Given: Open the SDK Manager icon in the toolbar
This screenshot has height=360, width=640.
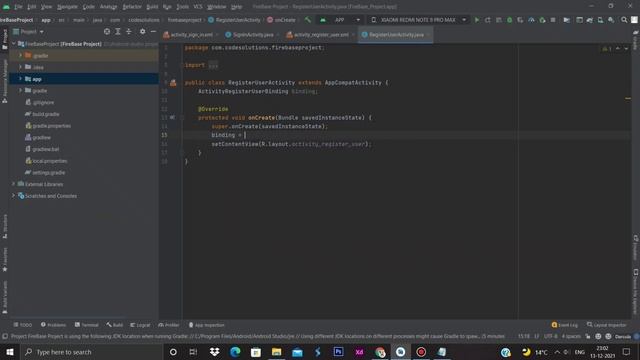Looking at the screenshot, I should [x=611, y=20].
